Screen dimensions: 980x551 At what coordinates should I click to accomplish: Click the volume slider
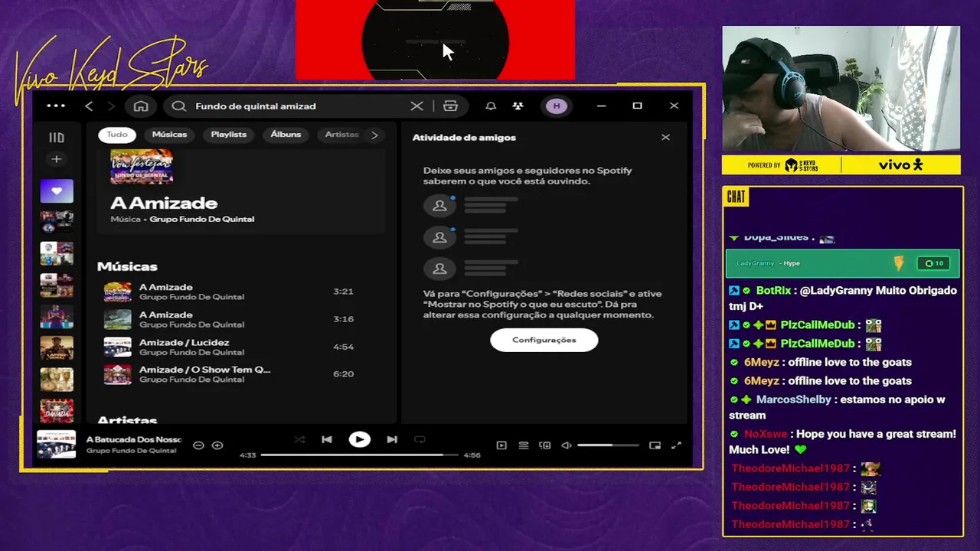(x=608, y=445)
